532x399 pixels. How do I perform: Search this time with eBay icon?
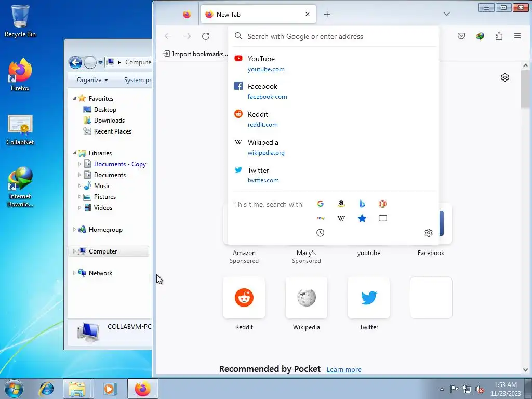click(320, 218)
